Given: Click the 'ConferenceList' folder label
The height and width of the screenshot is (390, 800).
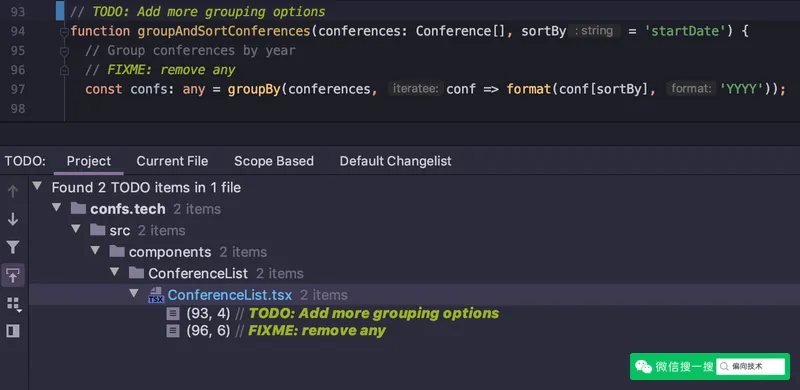Looking at the screenshot, I should 198,274.
